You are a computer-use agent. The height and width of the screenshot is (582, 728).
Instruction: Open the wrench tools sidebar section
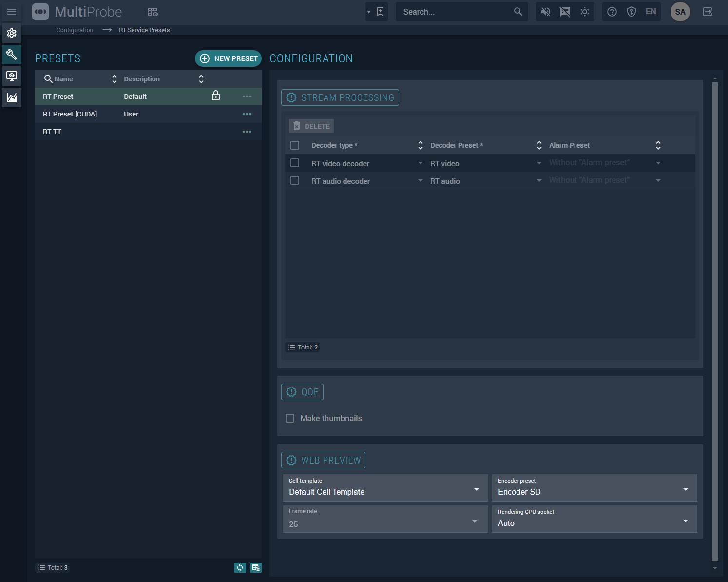tap(12, 55)
